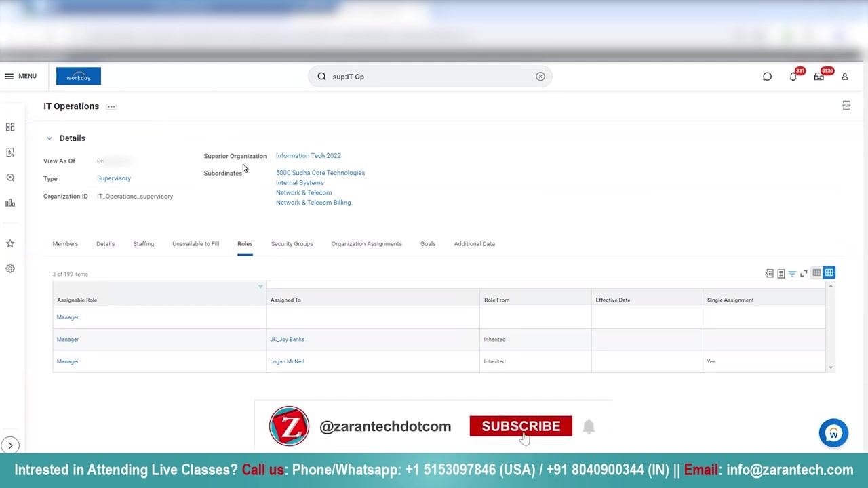This screenshot has height=488, width=868.
Task: Expand the left sidebar with arrow button
Action: coord(10,445)
